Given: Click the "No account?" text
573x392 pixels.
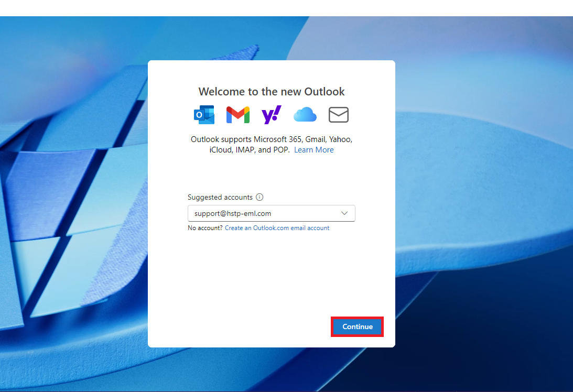Looking at the screenshot, I should [x=205, y=228].
